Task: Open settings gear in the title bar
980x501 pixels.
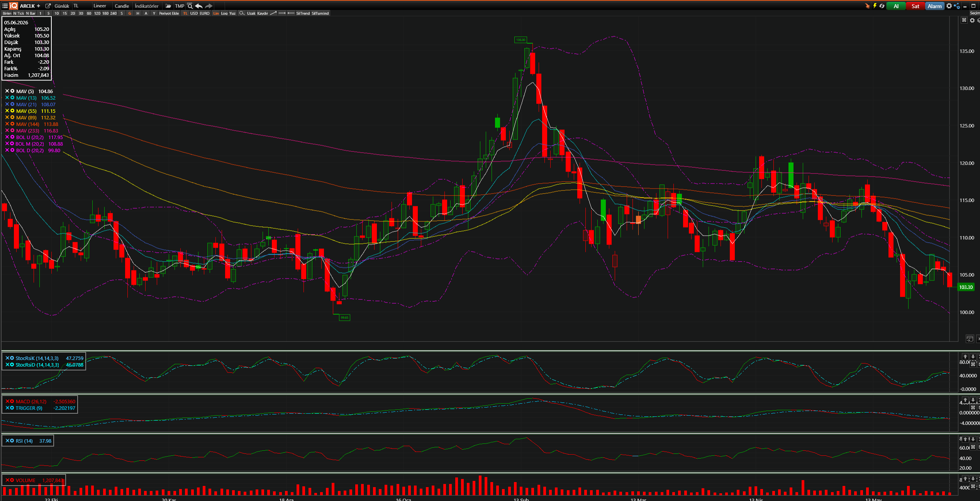Action: (x=949, y=6)
